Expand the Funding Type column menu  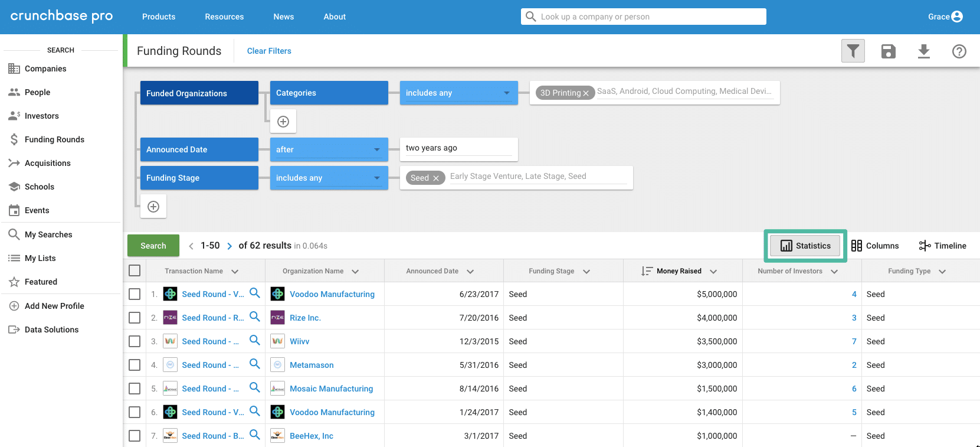coord(942,272)
